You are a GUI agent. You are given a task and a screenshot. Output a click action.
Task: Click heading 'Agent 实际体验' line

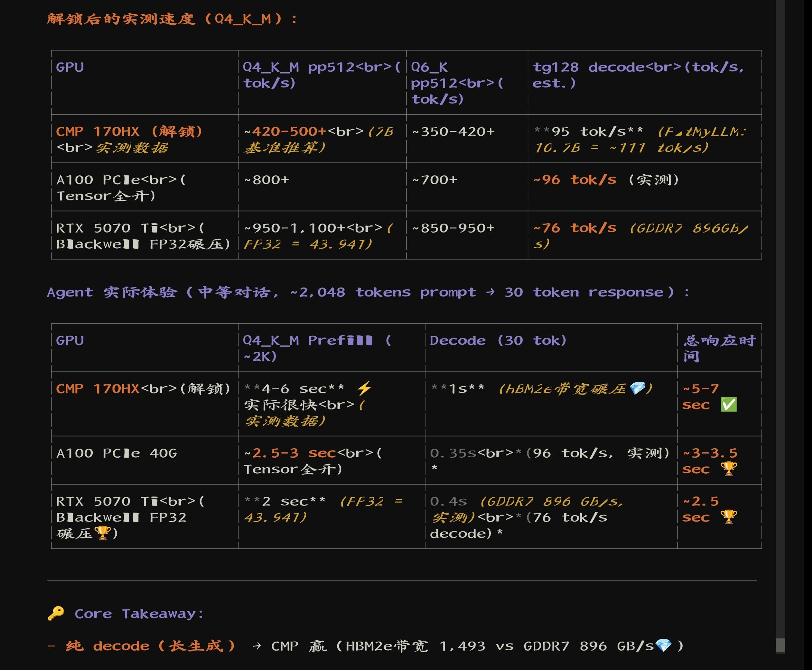pos(368,292)
